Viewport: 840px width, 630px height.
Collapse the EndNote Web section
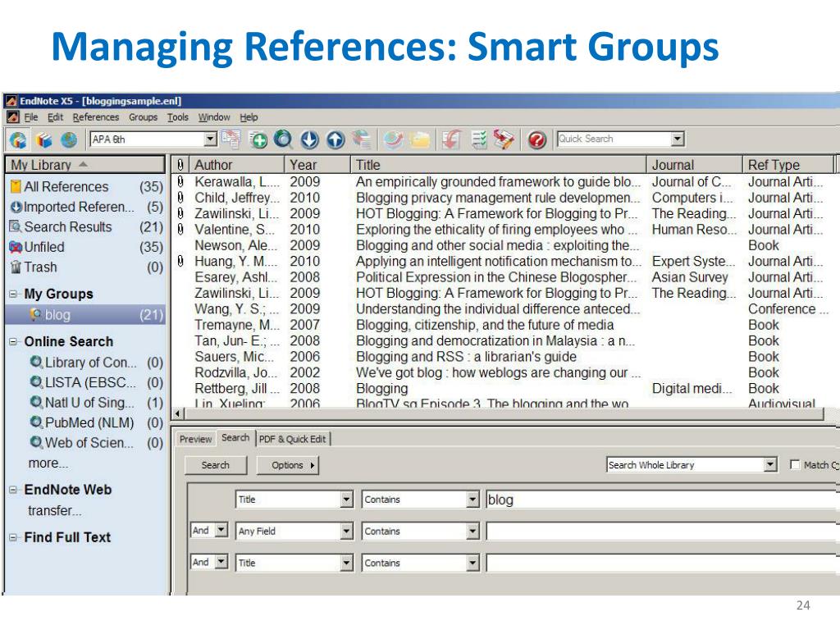(x=13, y=490)
